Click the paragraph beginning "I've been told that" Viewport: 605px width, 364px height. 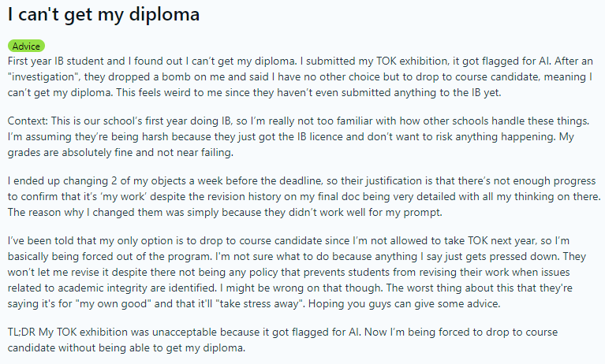click(x=297, y=273)
